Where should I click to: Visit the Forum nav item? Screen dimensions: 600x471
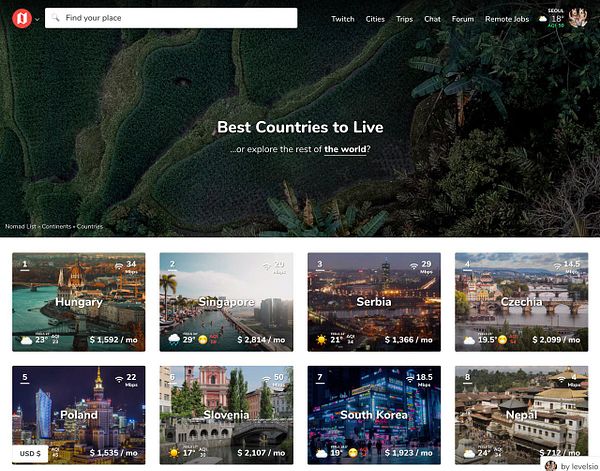point(463,19)
